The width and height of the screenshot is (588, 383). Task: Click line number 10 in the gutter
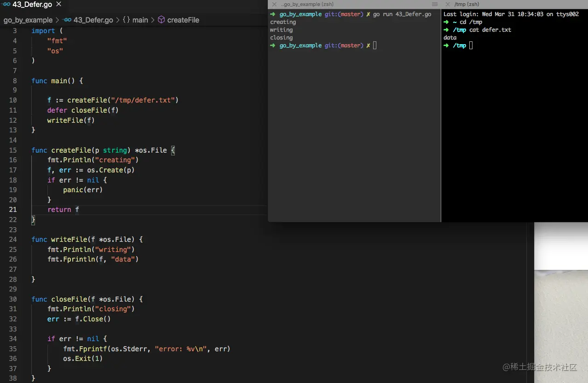click(x=13, y=100)
